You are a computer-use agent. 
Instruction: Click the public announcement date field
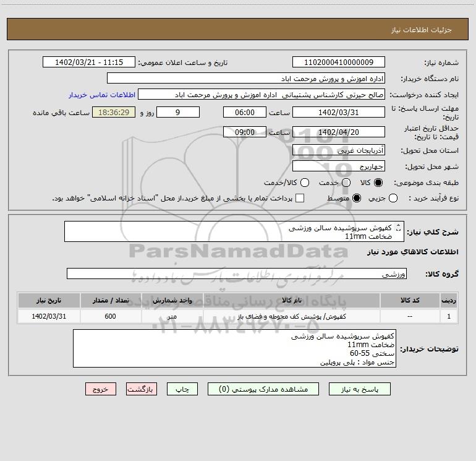coord(89,62)
